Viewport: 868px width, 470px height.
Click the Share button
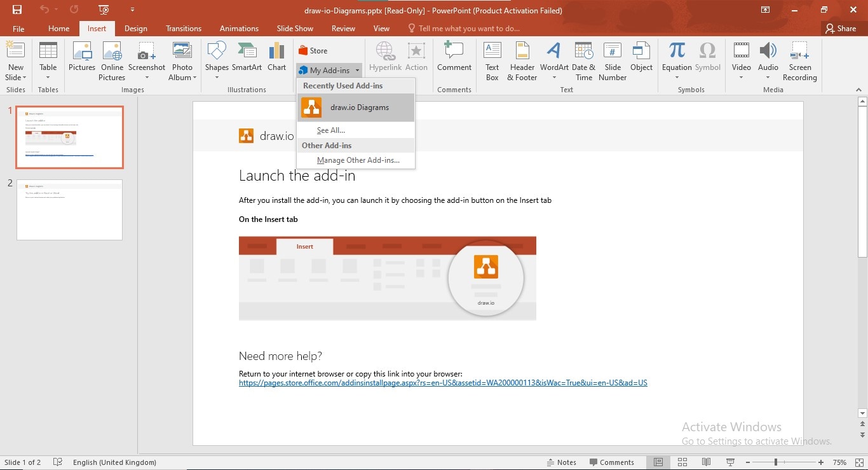point(840,29)
